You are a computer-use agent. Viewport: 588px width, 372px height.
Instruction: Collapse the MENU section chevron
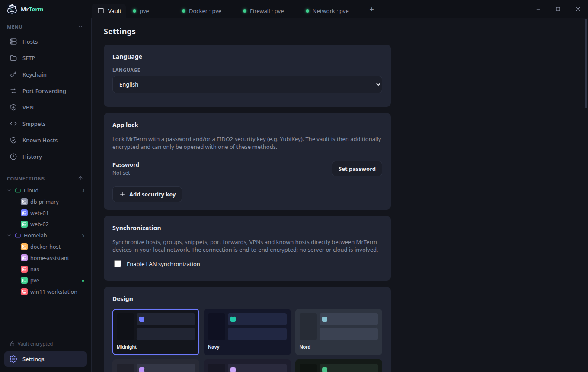tap(80, 27)
